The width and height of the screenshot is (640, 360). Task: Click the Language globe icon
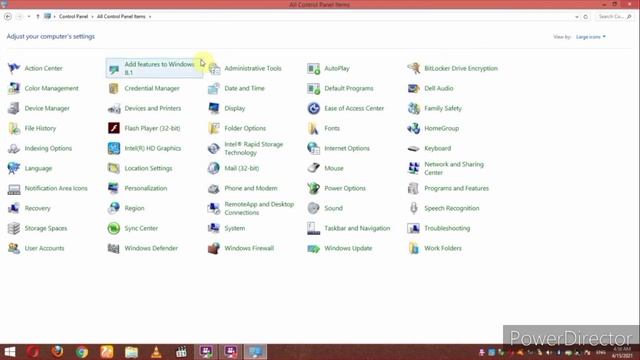tap(13, 168)
